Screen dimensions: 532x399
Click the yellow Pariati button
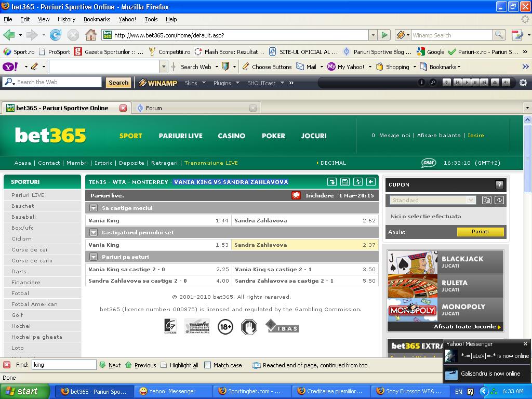(480, 232)
